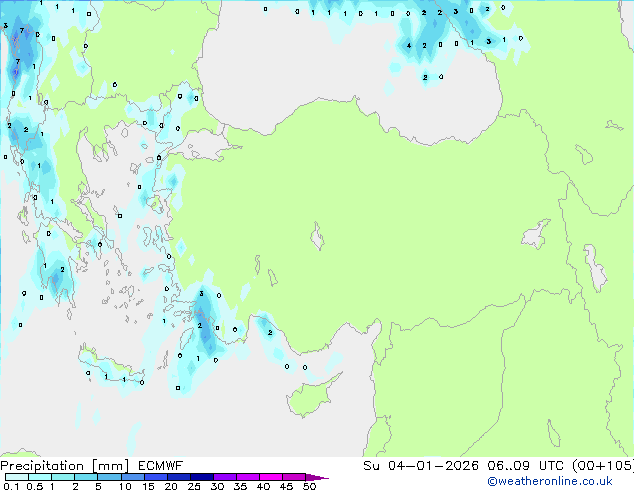Pick the 40 mm magenta legend swatch

[271, 477]
